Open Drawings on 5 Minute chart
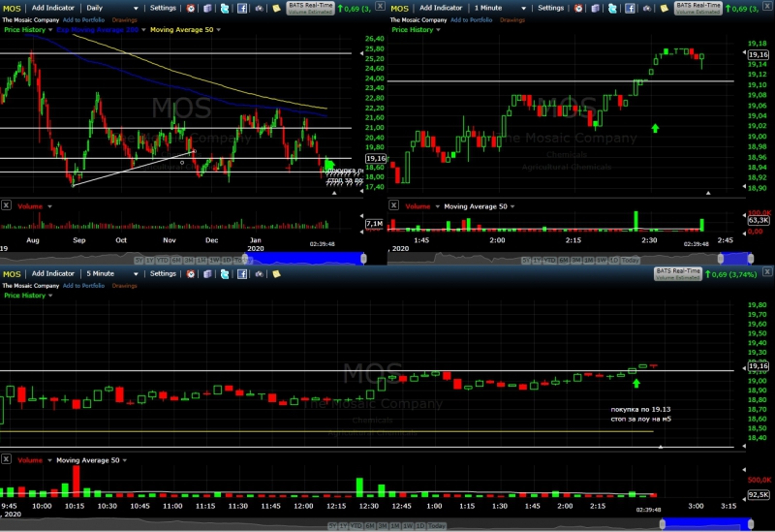Image resolution: width=775 pixels, height=532 pixels. click(x=125, y=286)
